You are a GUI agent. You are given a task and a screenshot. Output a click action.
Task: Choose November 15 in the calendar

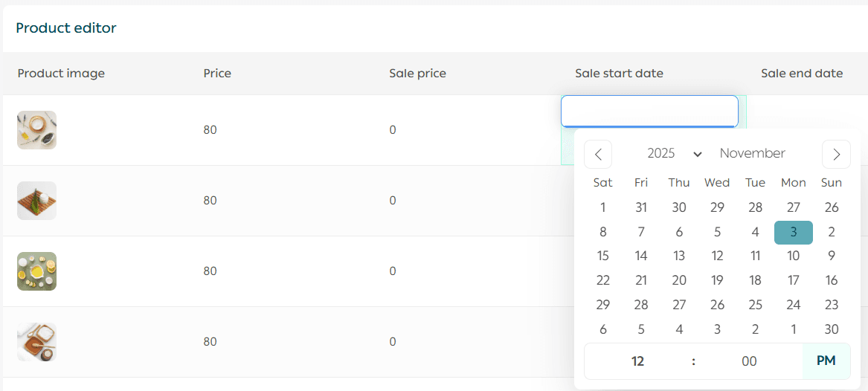click(x=603, y=256)
